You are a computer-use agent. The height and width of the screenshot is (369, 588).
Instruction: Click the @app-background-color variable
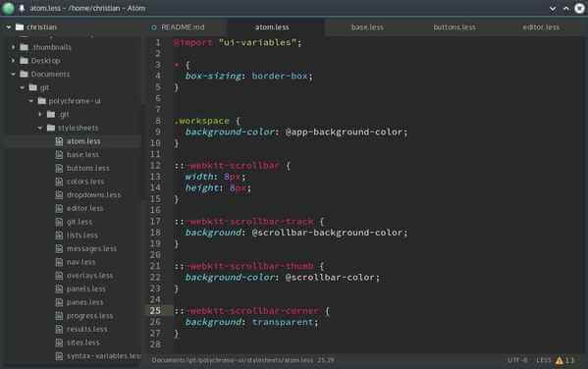[x=344, y=132]
